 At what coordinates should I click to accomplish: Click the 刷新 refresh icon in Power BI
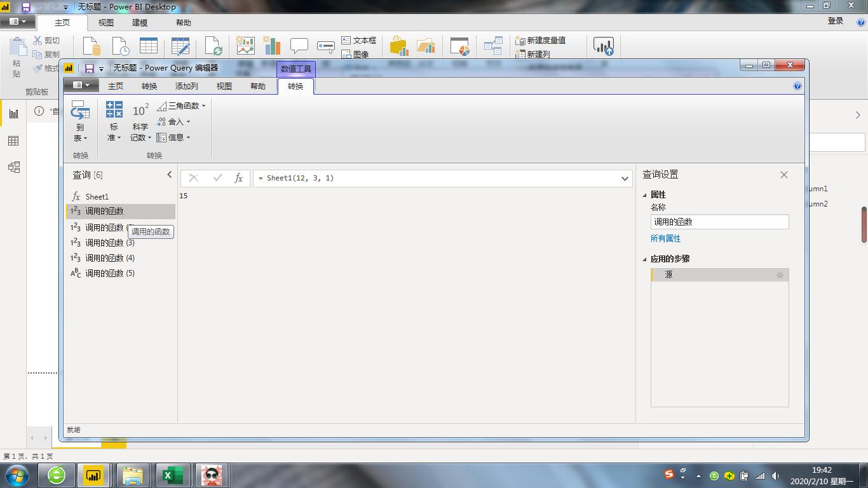pos(214,46)
